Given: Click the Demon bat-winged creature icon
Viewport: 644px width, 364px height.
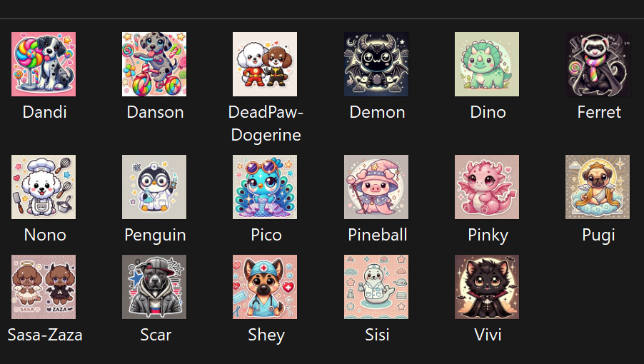Looking at the screenshot, I should click(376, 64).
